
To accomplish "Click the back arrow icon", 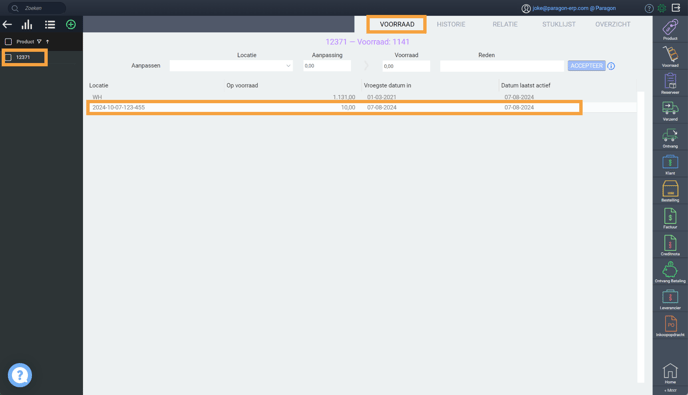I will [7, 25].
